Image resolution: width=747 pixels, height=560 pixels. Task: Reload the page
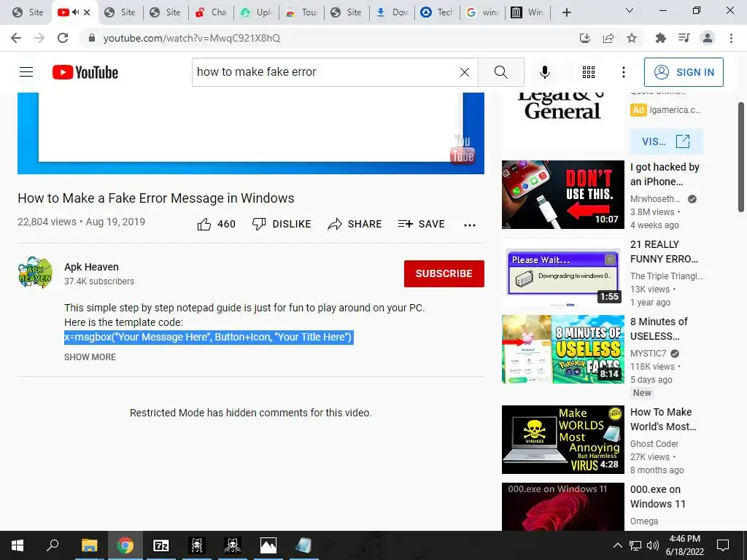pos(63,38)
